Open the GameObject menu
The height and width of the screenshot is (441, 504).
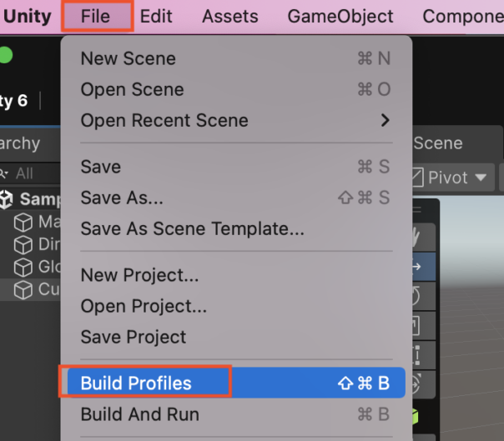point(340,16)
